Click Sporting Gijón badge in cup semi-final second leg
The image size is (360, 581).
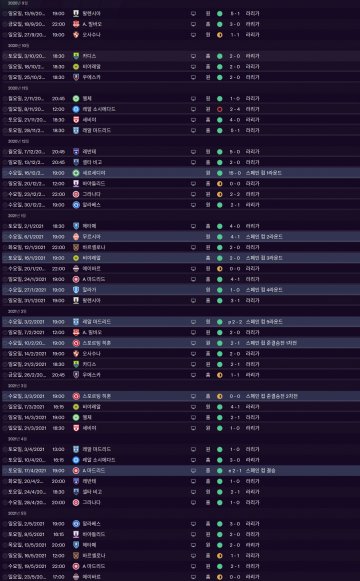tap(76, 396)
